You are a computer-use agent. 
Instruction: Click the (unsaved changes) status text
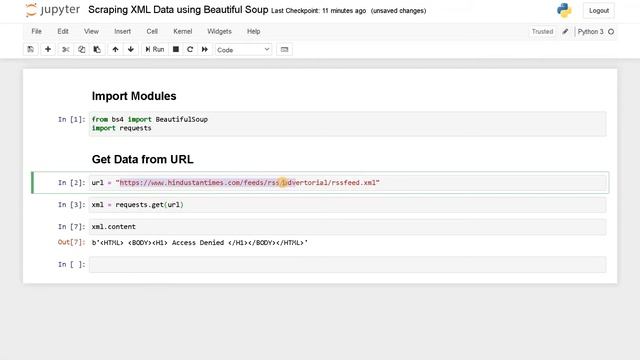point(398,11)
